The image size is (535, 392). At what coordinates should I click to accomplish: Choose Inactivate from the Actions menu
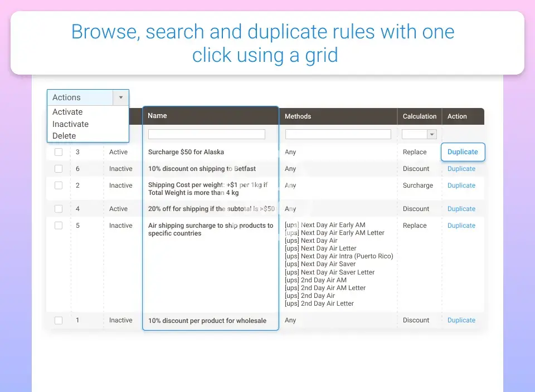[70, 124]
